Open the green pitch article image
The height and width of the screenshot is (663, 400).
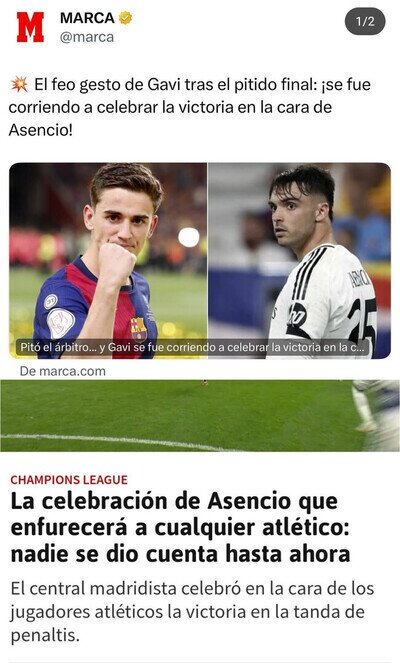pos(200,416)
